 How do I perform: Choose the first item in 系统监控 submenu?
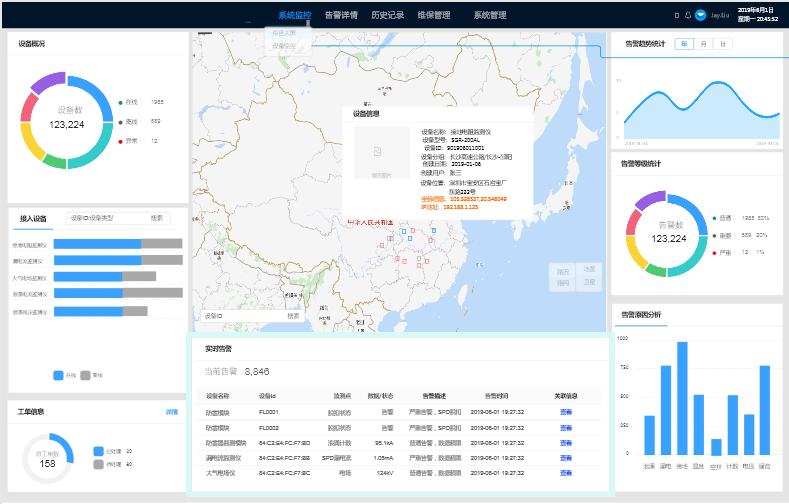click(x=284, y=33)
